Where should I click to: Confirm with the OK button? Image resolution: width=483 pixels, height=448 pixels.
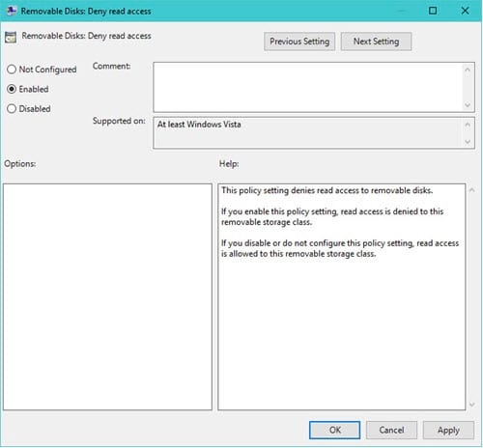tap(334, 430)
